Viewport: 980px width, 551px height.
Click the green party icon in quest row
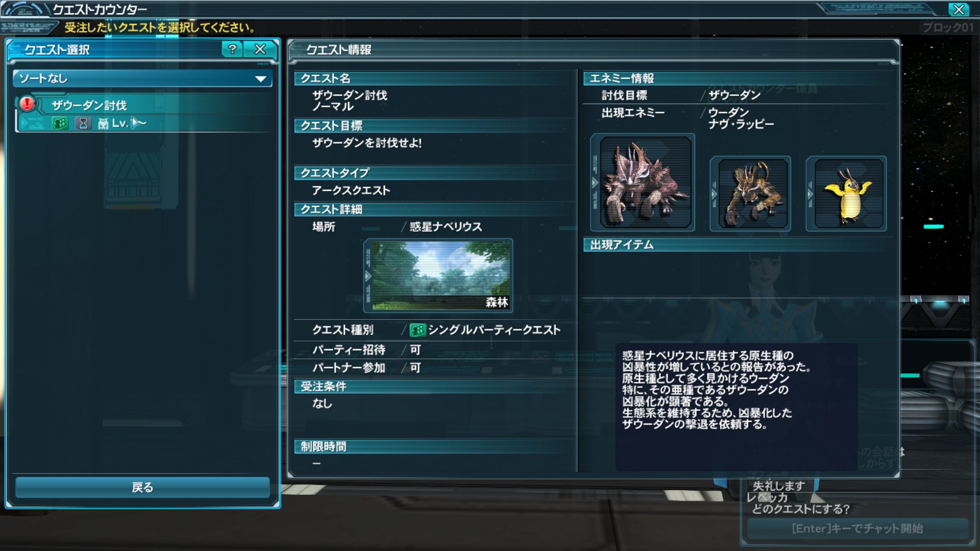click(60, 123)
